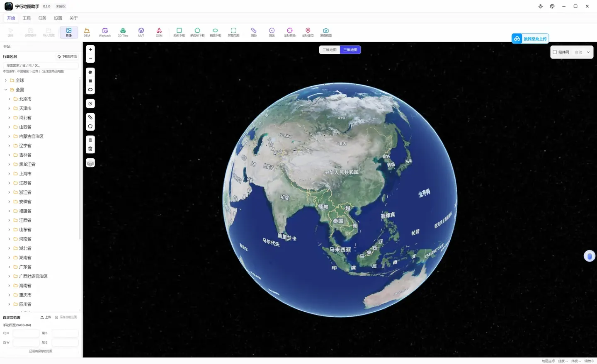Select the 3D Tiles tool

point(123,32)
